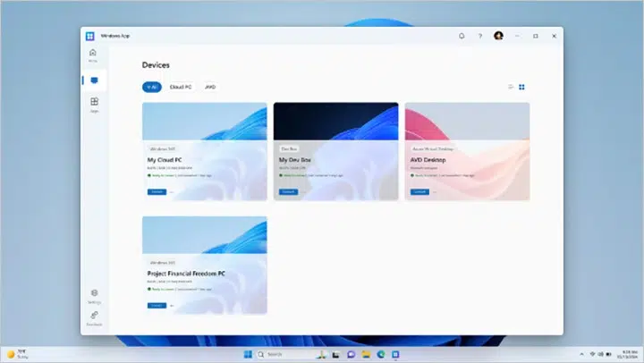Open Microsoft Edge from the taskbar

(381, 354)
